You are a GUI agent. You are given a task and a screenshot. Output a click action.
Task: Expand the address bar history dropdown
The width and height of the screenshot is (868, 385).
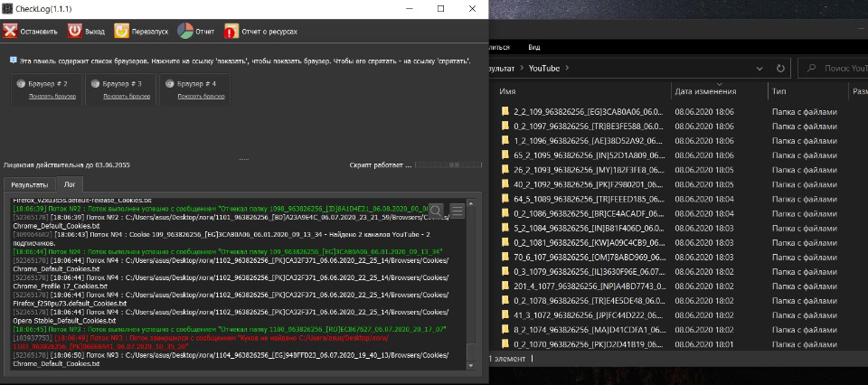(760, 68)
